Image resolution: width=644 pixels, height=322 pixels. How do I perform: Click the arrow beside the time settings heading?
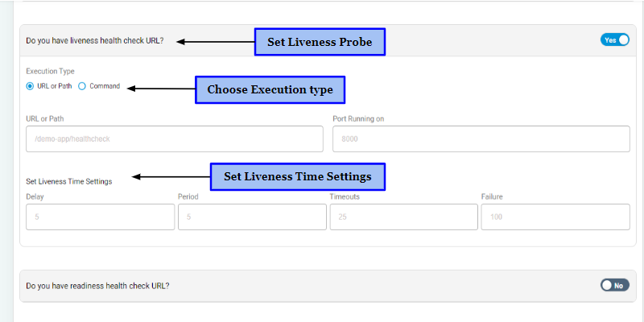pyautogui.click(x=171, y=177)
